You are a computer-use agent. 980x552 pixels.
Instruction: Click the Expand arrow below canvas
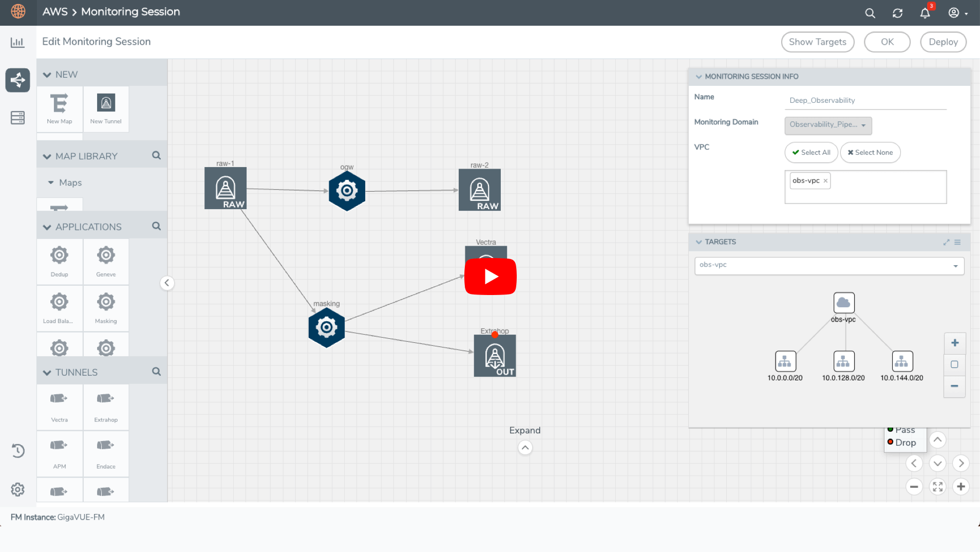tap(525, 448)
